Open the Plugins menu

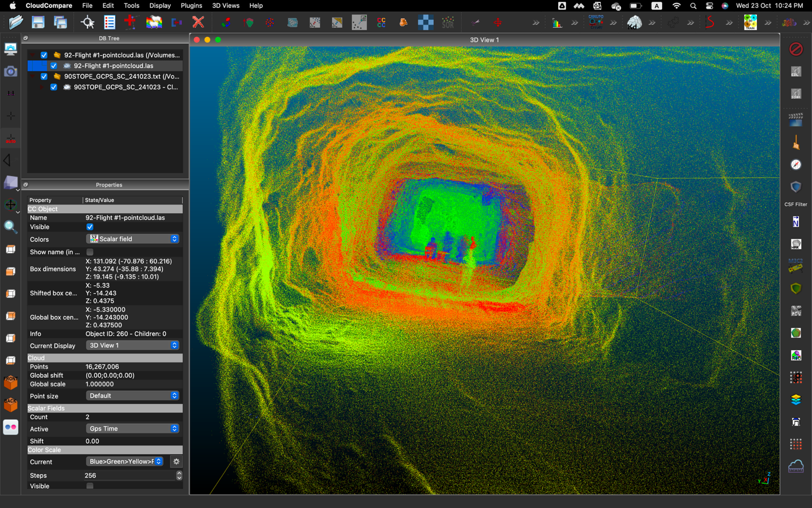click(x=191, y=6)
